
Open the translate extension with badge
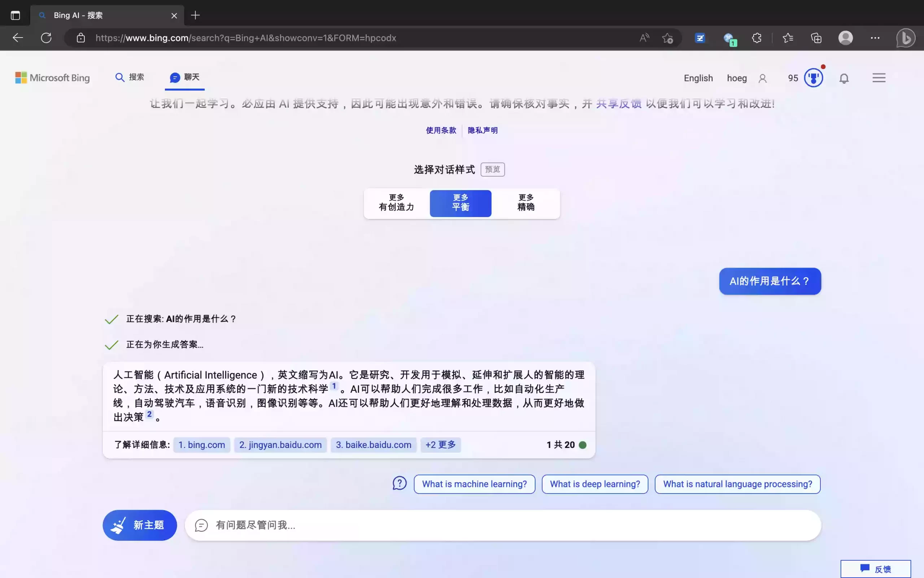coord(730,39)
